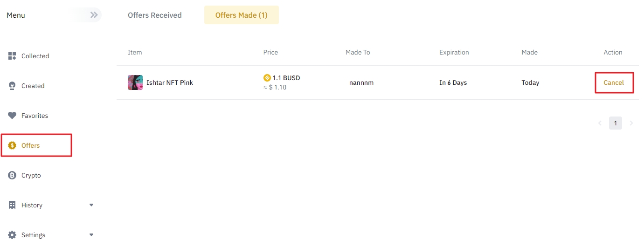Go to next page arrow
Viewport: 644px width, 247px height.
pos(631,123)
